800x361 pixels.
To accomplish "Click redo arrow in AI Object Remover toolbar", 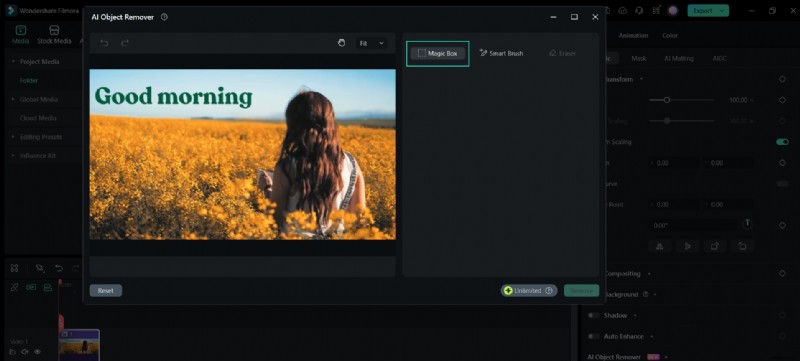I will pos(124,43).
